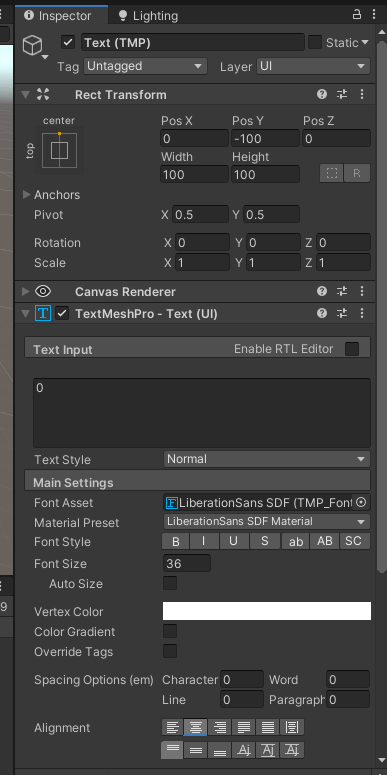Open the anchor presets box
Image resolution: width=387 pixels, height=775 pixels.
click(59, 150)
